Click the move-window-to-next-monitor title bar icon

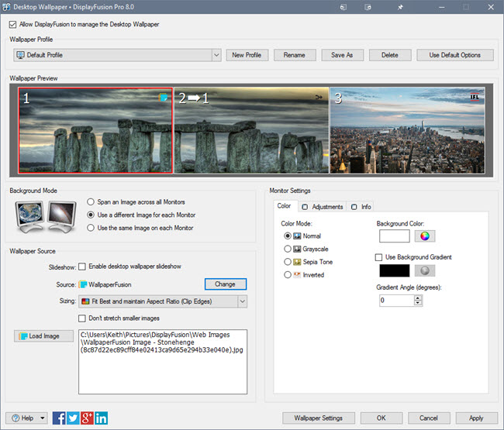point(343,7)
